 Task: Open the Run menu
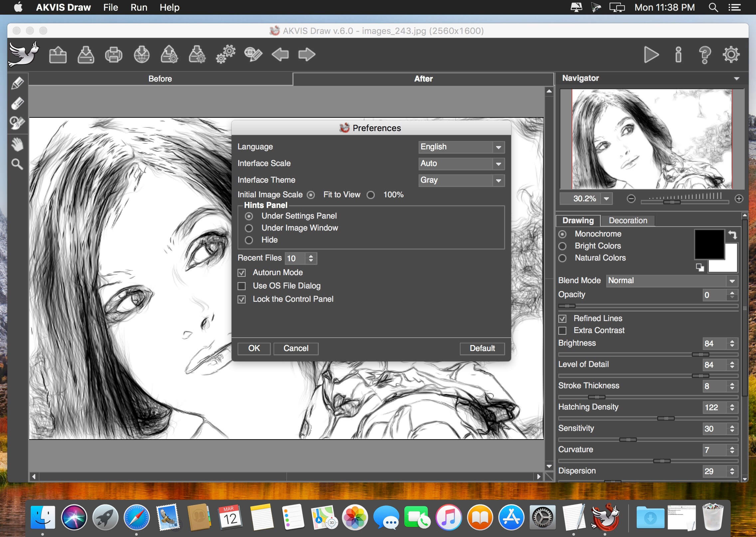139,7
